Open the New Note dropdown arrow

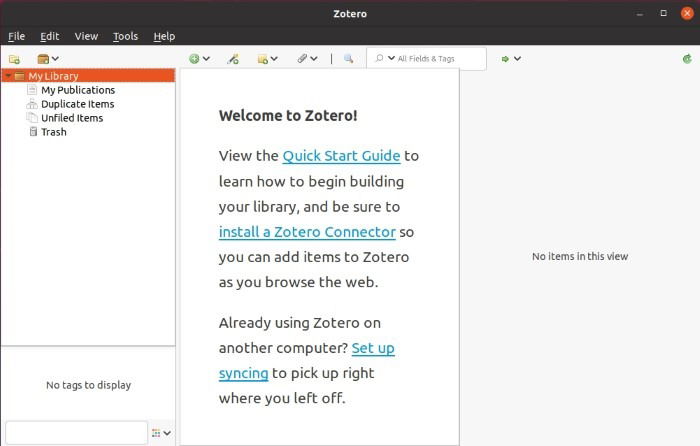tap(274, 58)
